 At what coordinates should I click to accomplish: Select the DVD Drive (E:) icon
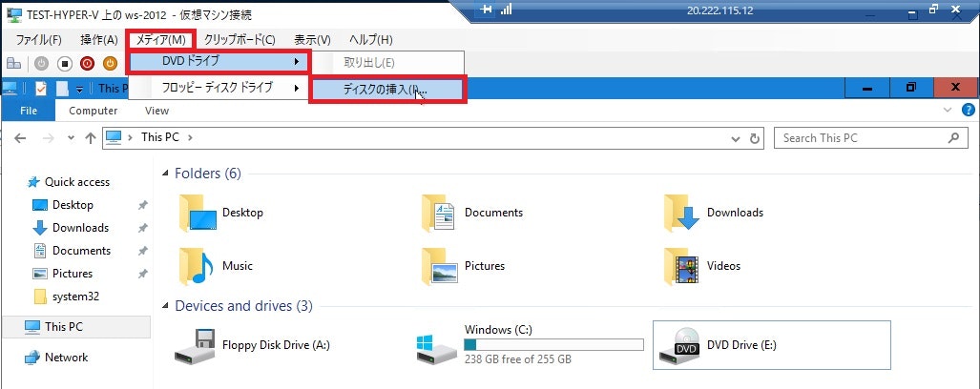pos(680,345)
